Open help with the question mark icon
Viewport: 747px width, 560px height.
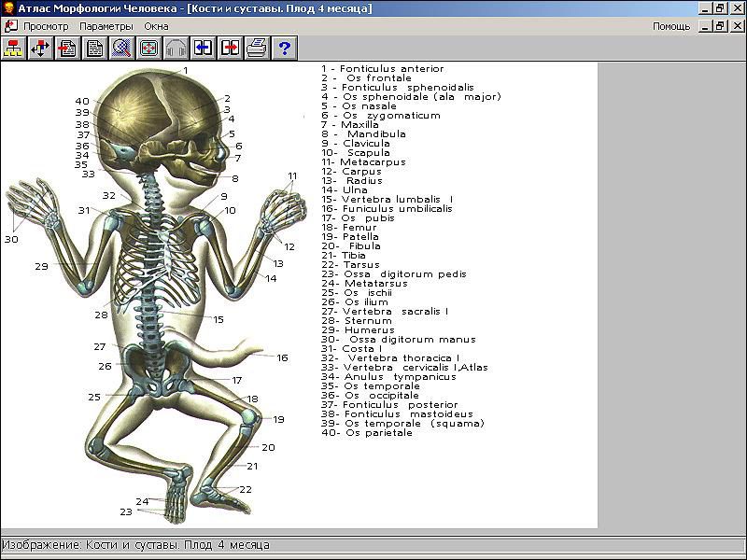tap(284, 48)
